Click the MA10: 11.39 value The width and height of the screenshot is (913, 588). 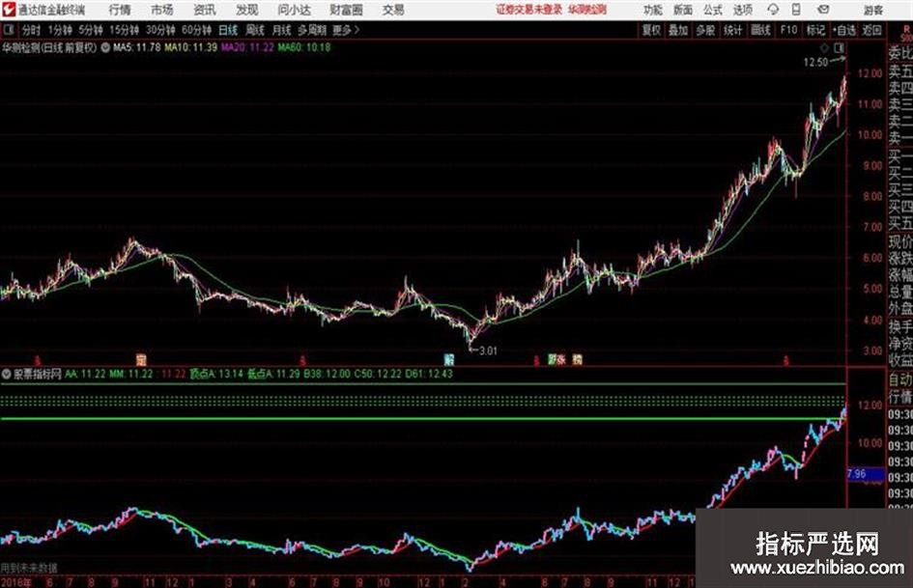click(x=191, y=47)
